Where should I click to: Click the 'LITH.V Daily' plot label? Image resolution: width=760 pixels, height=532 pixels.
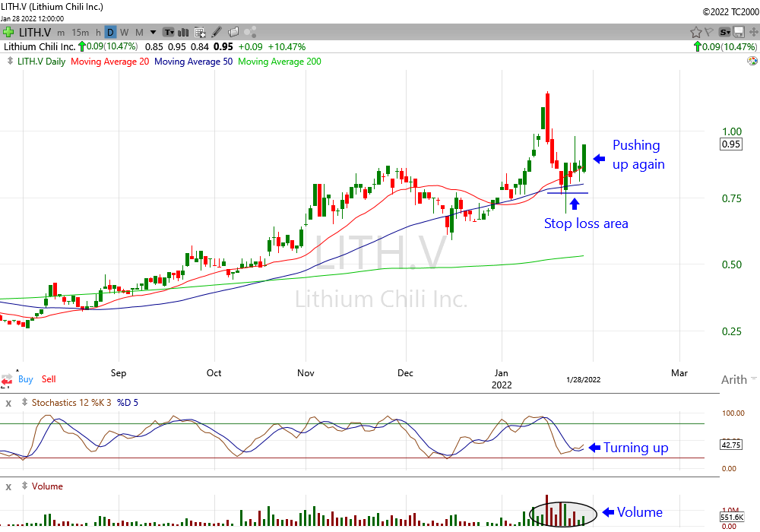41,62
